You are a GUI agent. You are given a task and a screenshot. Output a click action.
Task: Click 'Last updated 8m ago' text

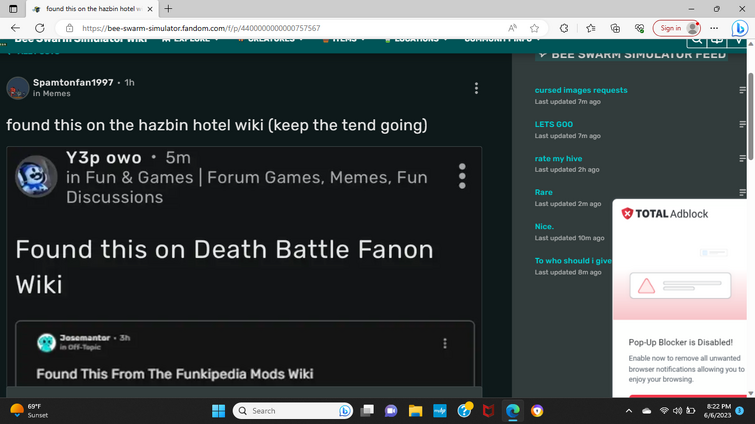(568, 272)
